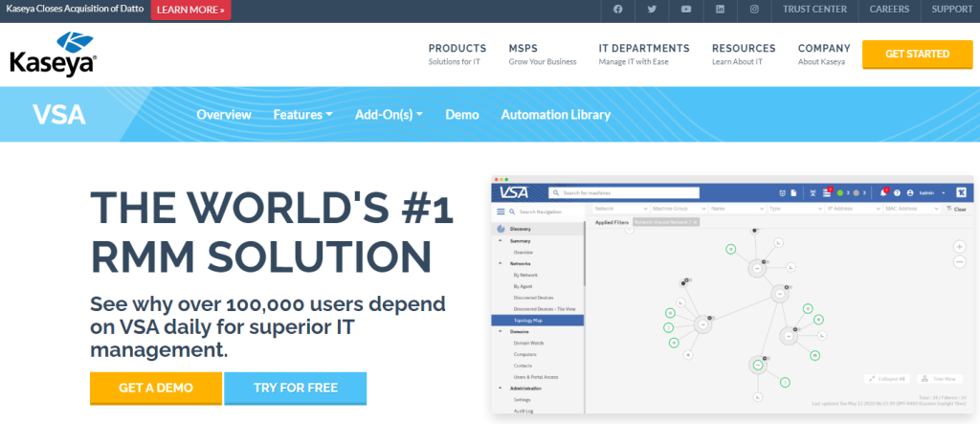Viewport: 980px width, 424px height.
Task: Click the help question mark icon in VSA header
Action: pos(897,192)
